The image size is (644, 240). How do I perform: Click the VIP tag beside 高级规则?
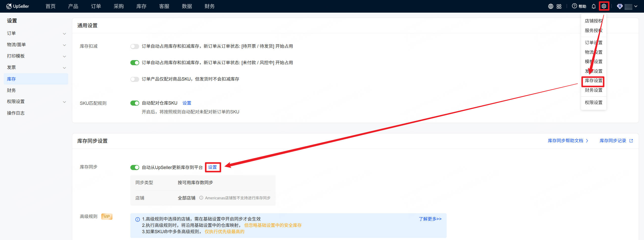[107, 217]
